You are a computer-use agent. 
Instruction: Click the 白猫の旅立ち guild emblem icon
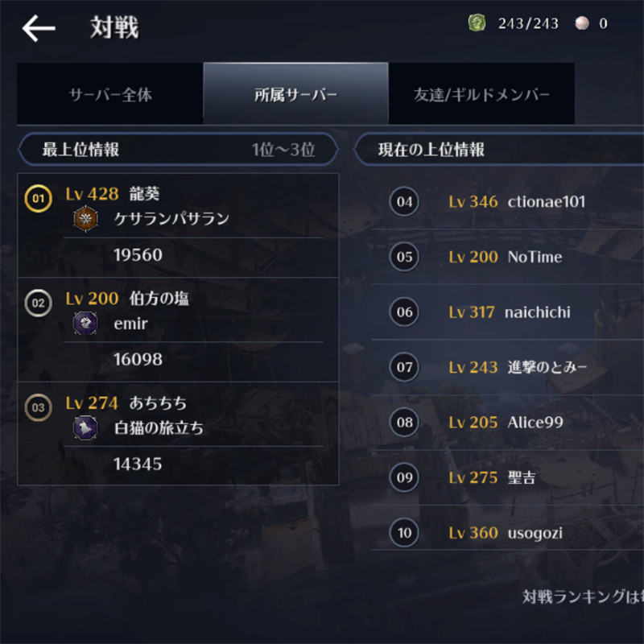click(x=85, y=428)
